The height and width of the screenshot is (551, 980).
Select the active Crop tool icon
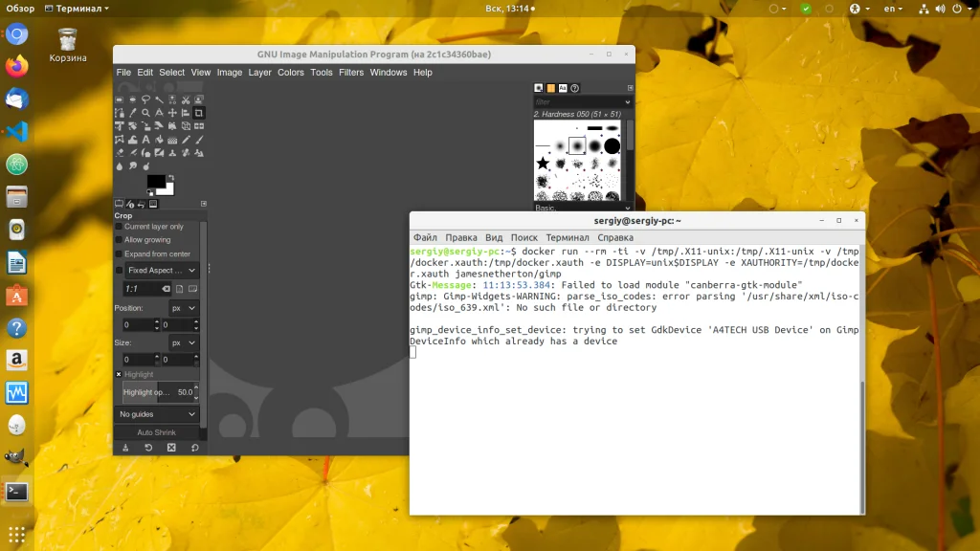[199, 113]
